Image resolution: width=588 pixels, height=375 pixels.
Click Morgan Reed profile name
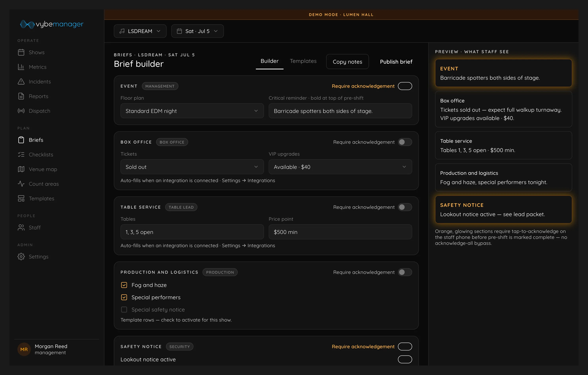51,346
